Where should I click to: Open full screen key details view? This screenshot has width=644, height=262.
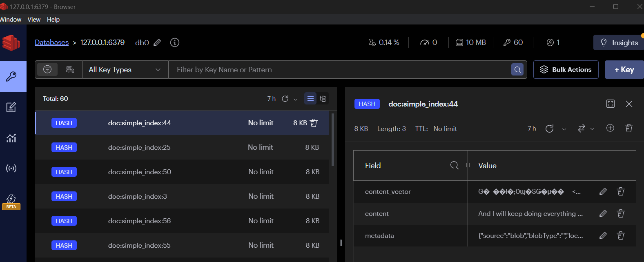[x=611, y=104]
